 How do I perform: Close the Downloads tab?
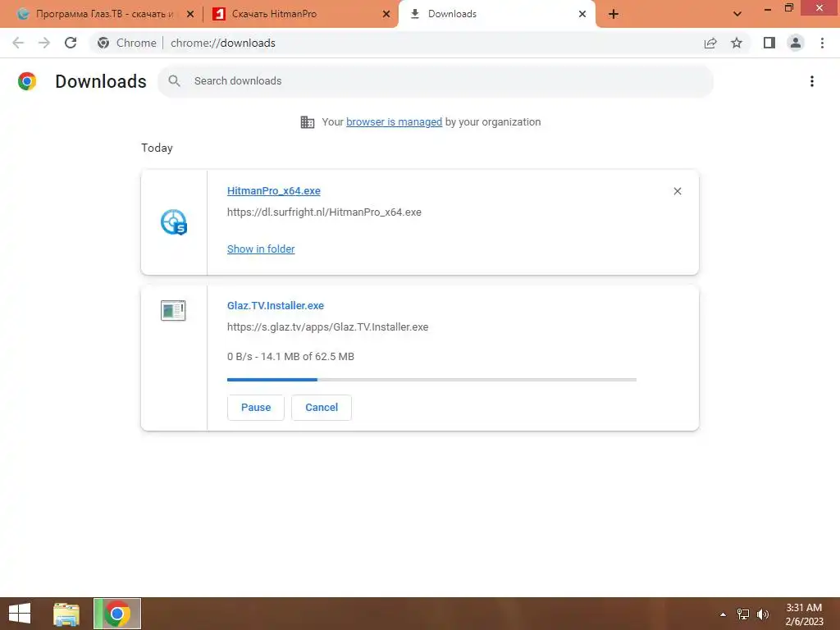tap(582, 14)
